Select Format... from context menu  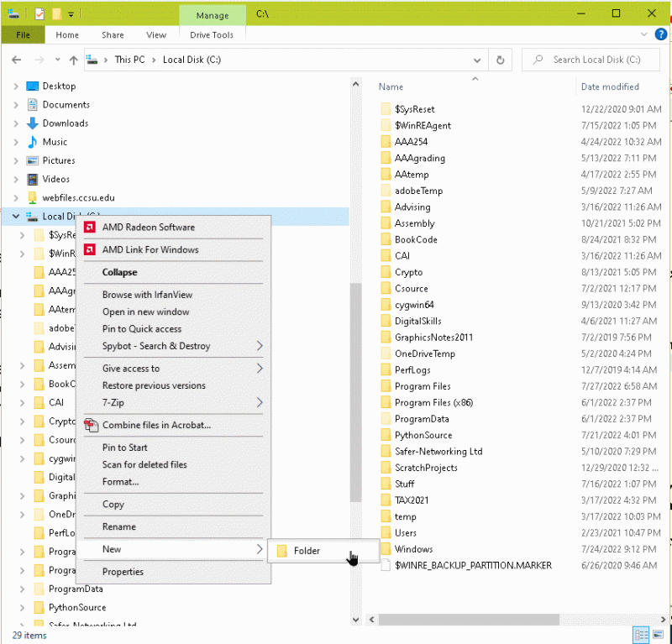pyautogui.click(x=173, y=482)
